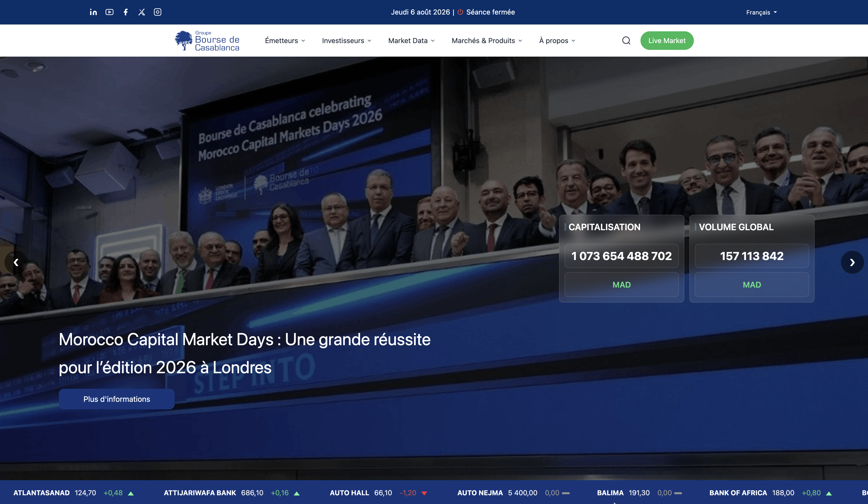Open the YouTube social icon
868x504 pixels.
tap(110, 12)
